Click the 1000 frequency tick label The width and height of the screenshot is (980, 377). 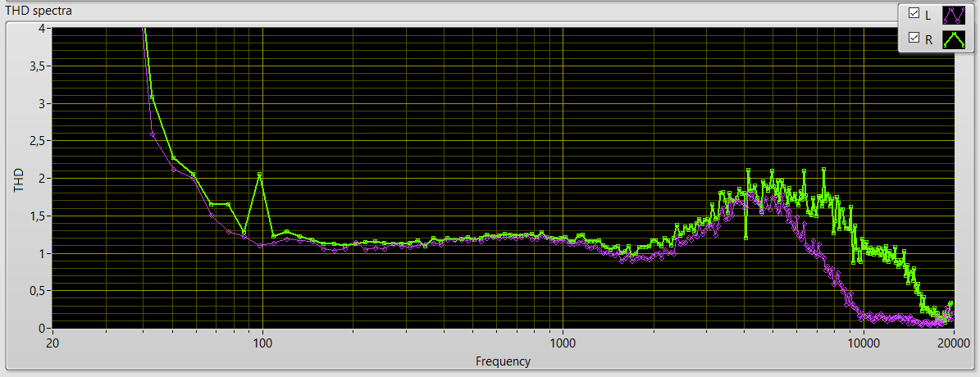coord(563,342)
